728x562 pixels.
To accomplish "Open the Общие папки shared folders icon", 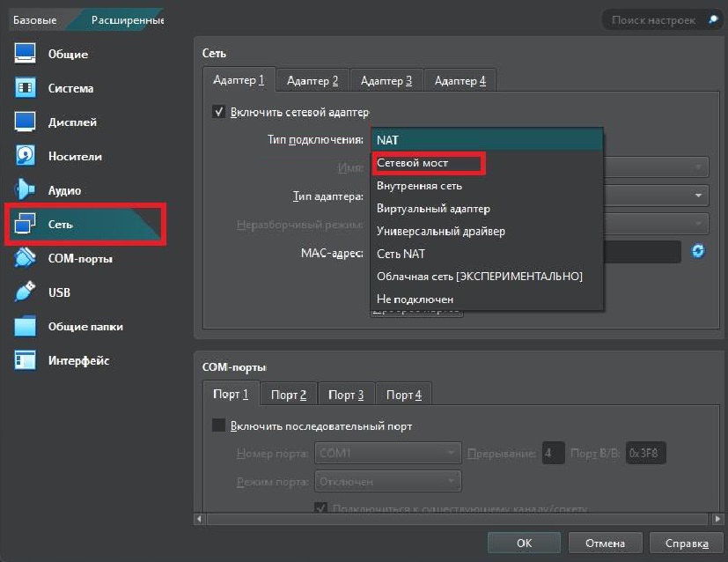I will coord(27,327).
